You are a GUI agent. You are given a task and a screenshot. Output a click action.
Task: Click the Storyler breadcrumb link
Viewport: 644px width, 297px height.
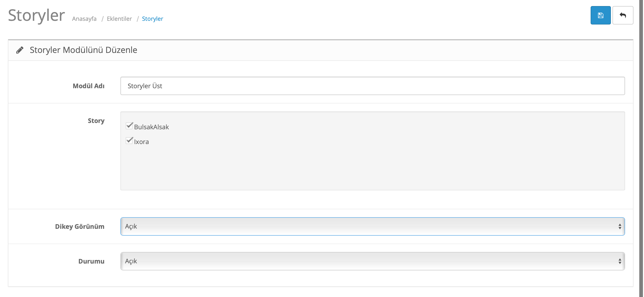click(x=152, y=18)
